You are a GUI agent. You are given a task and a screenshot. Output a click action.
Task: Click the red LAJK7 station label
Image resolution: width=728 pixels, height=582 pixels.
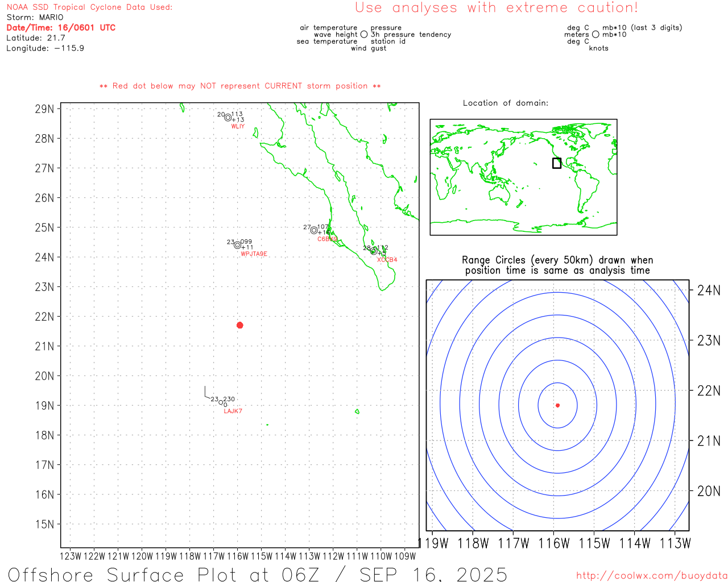233,411
